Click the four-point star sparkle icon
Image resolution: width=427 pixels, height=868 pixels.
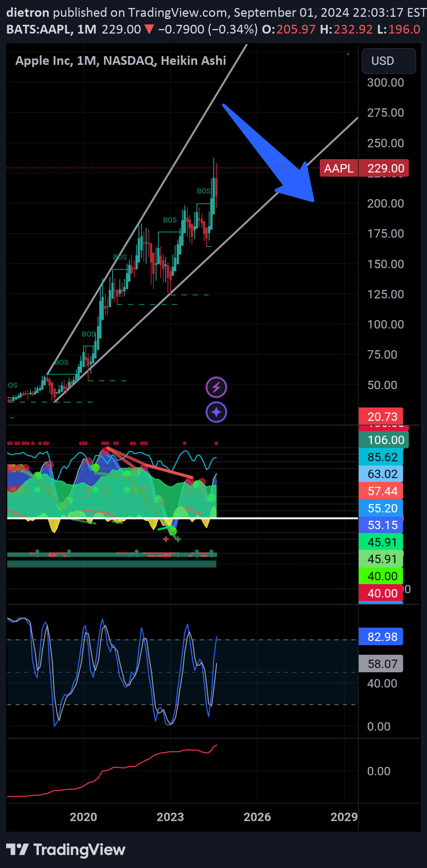tap(216, 412)
